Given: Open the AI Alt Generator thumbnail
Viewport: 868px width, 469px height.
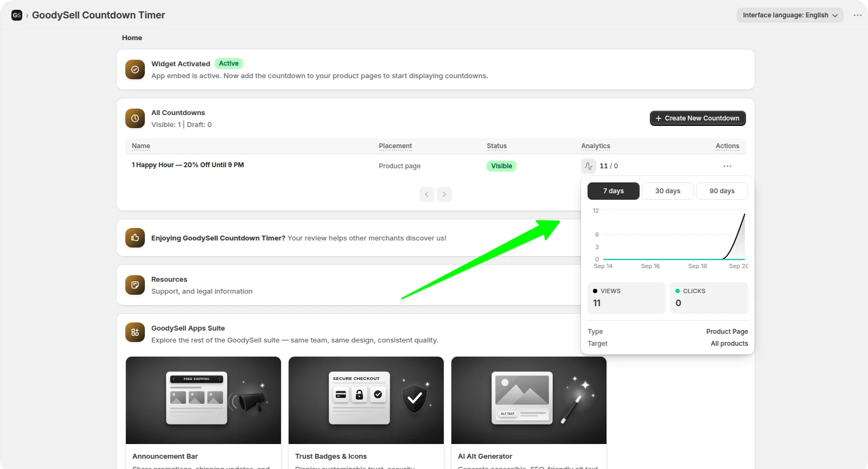Looking at the screenshot, I should (x=529, y=400).
